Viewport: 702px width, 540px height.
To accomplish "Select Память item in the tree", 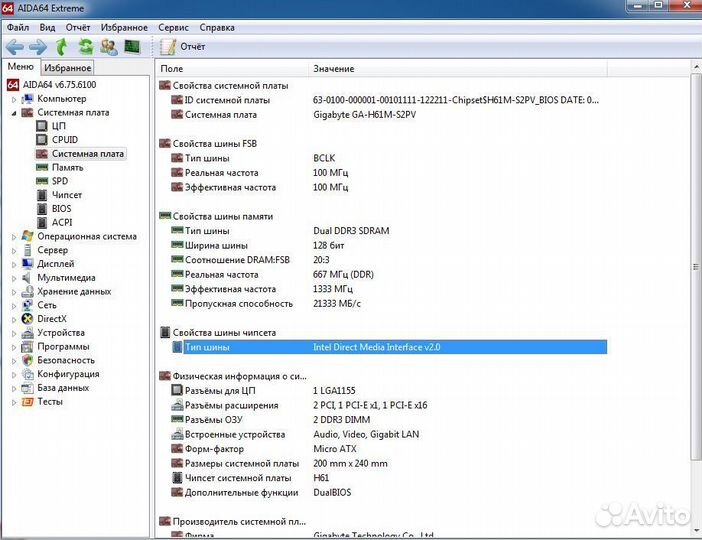I will coord(68,167).
